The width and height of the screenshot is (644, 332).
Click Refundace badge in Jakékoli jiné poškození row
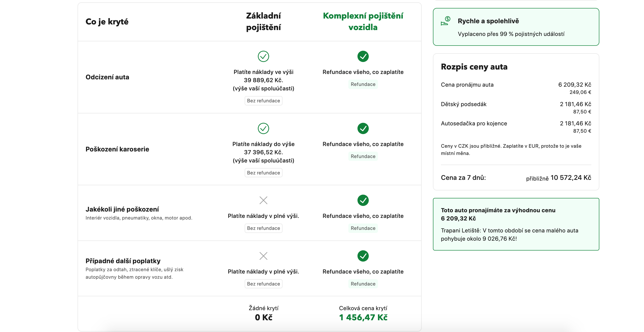(363, 228)
